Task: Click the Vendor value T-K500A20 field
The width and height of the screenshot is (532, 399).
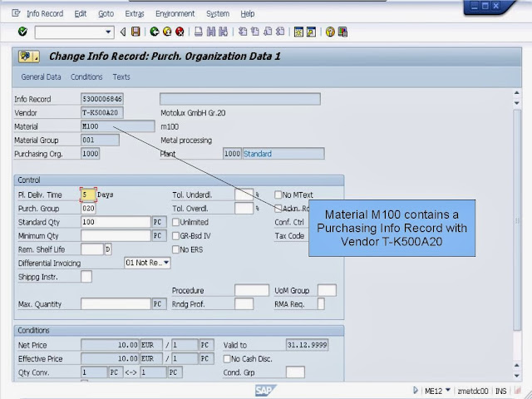Action: [102, 113]
